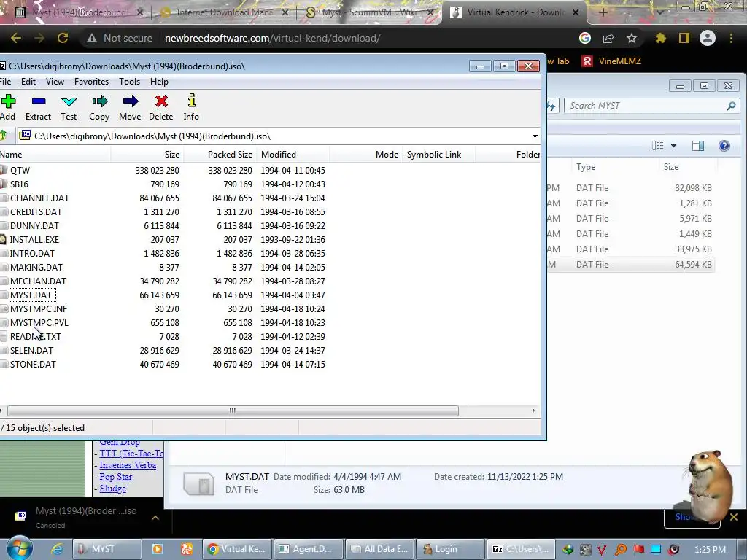This screenshot has height=560, width=747.
Task: Open the Edit menu
Action: point(28,82)
